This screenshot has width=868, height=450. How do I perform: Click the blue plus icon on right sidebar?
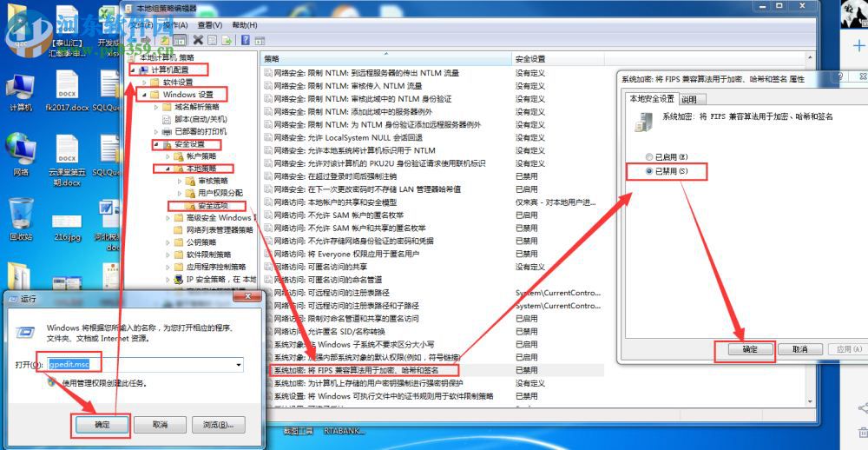(x=858, y=45)
